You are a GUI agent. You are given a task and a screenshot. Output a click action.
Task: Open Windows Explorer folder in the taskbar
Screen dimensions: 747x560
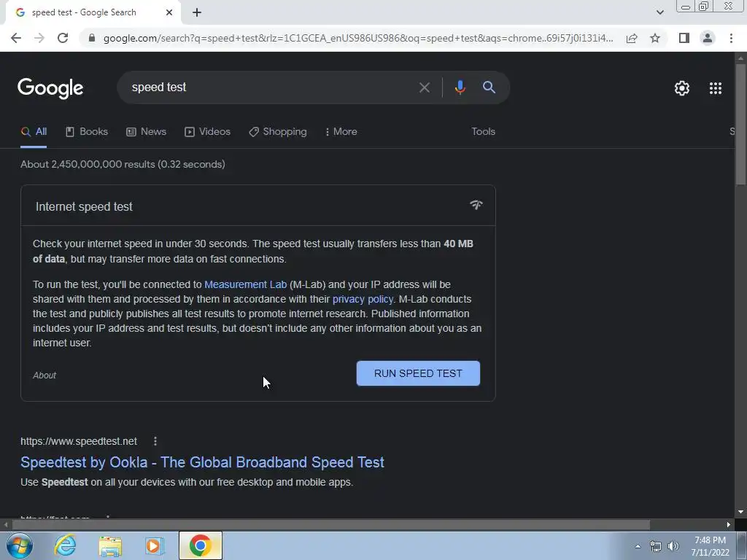[110, 545]
